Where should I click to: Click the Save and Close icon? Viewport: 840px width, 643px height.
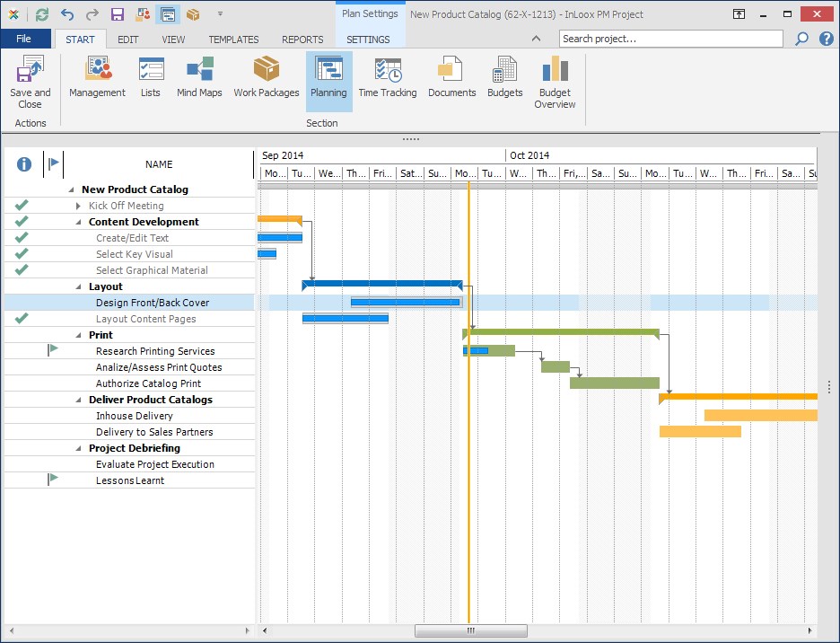point(30,70)
